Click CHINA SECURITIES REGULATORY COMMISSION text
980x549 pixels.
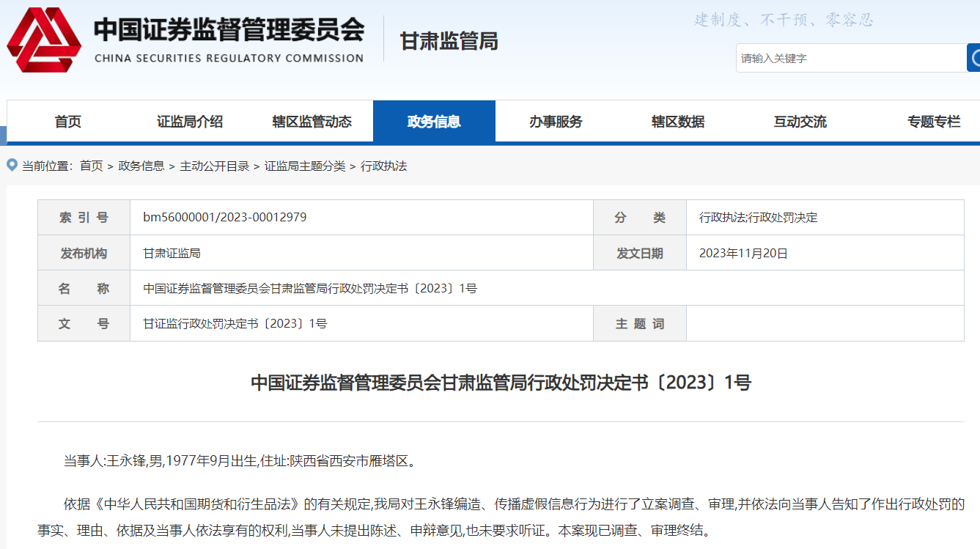tap(229, 58)
